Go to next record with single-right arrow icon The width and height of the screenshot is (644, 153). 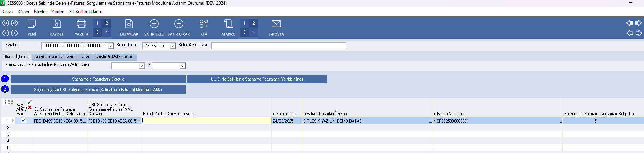(x=14, y=33)
